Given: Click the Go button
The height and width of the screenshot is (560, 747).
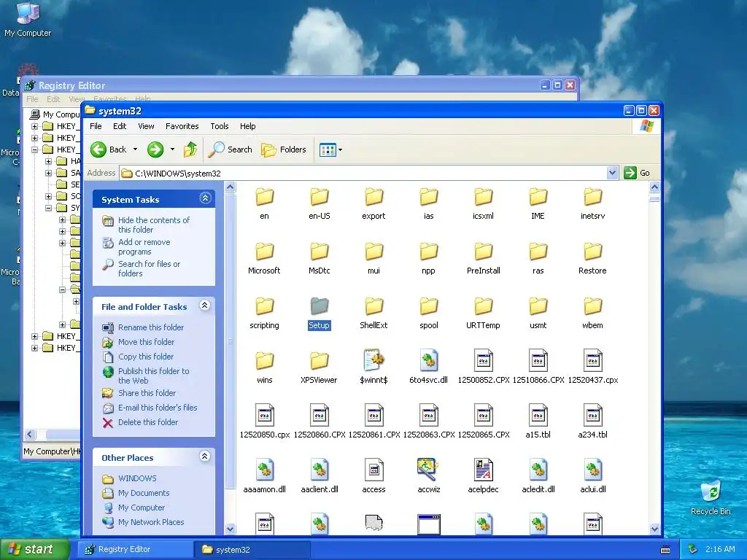Looking at the screenshot, I should tap(637, 173).
